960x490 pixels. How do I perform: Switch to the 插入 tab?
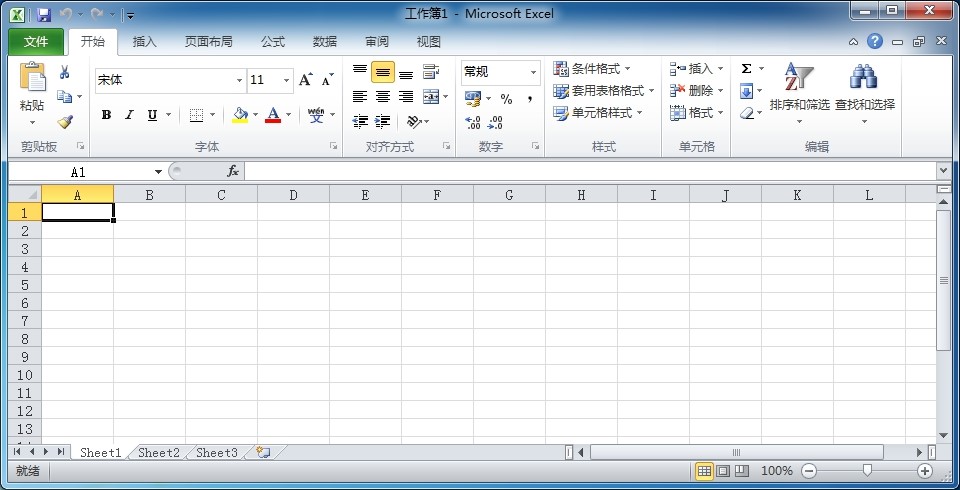click(x=144, y=42)
